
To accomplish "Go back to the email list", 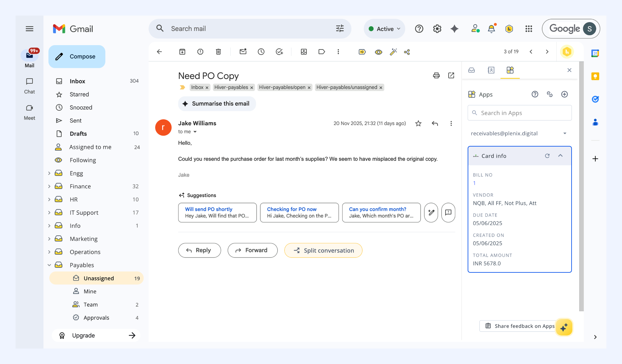I will click(x=159, y=52).
